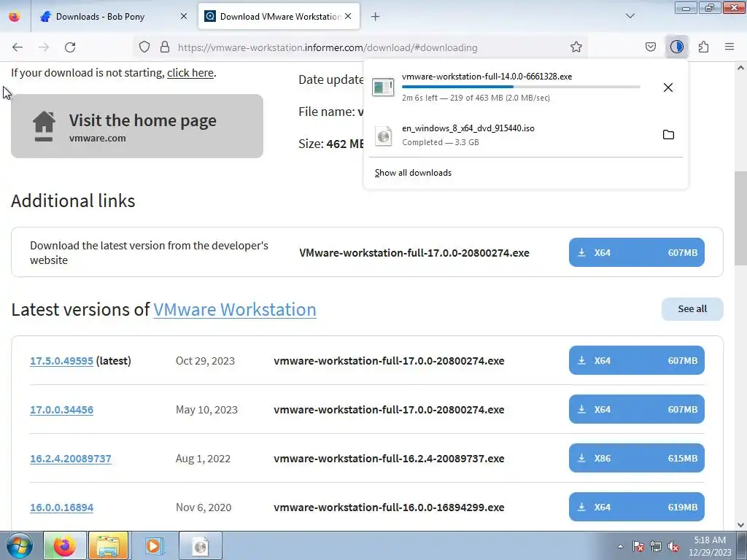
Task: Click the vmware download progress bar
Action: [521, 87]
